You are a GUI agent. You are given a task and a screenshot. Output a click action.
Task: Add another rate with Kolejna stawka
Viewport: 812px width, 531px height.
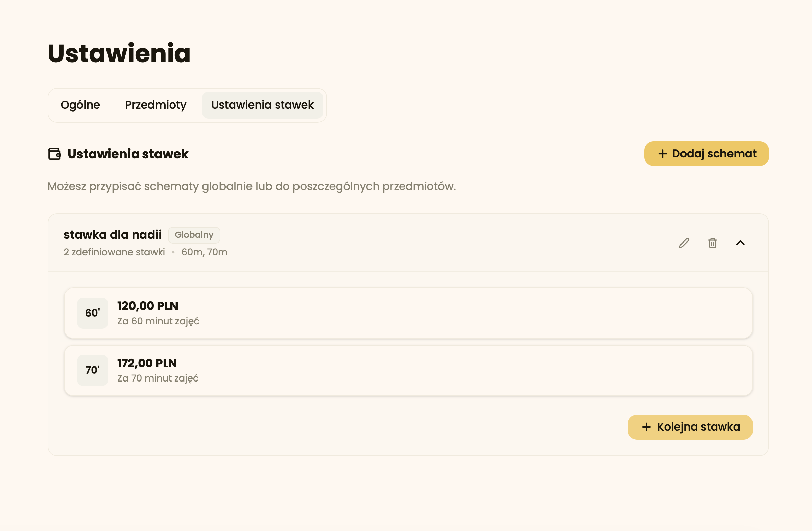point(690,427)
